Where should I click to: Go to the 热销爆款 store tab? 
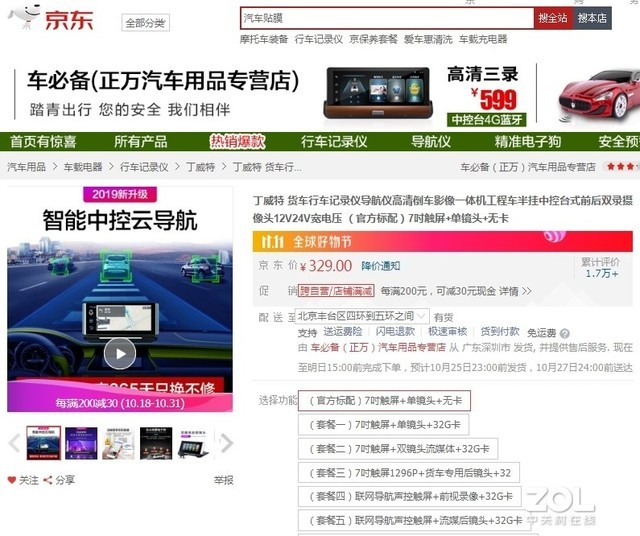click(x=237, y=142)
